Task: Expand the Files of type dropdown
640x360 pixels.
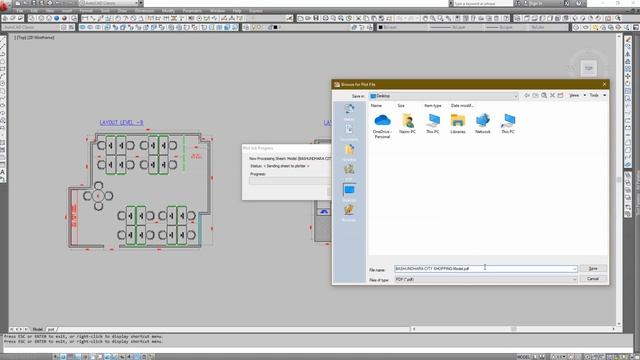Action: pyautogui.click(x=574, y=280)
